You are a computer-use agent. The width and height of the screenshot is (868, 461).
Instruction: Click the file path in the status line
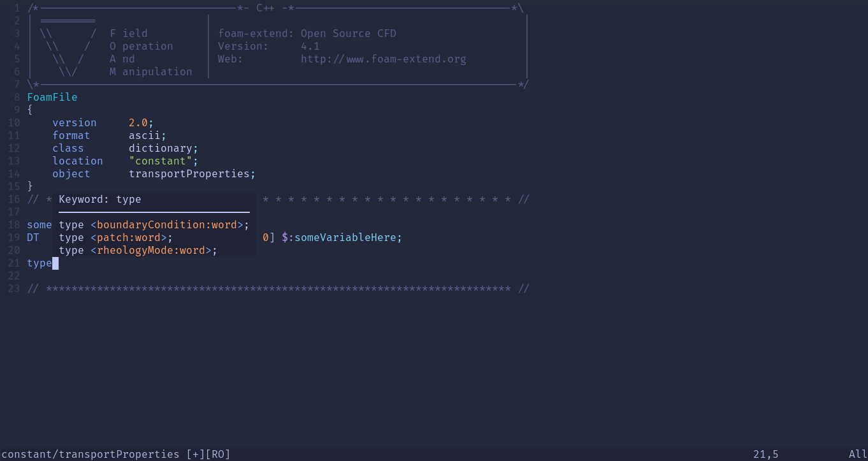tap(90, 454)
